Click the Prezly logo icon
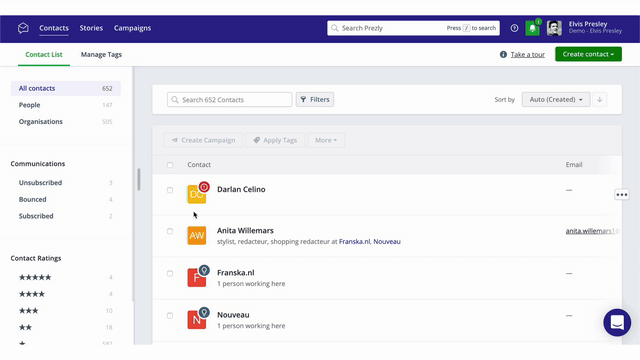Image resolution: width=640 pixels, height=360 pixels. [x=23, y=28]
